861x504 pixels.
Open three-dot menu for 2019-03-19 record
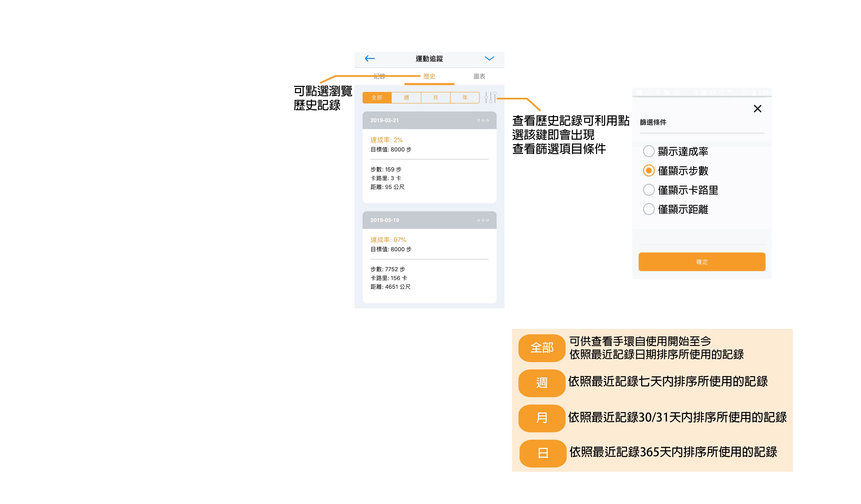(483, 221)
